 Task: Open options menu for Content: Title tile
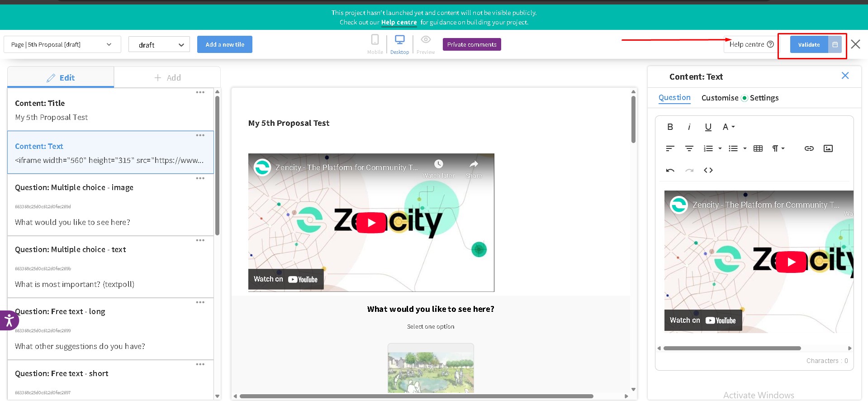point(200,92)
